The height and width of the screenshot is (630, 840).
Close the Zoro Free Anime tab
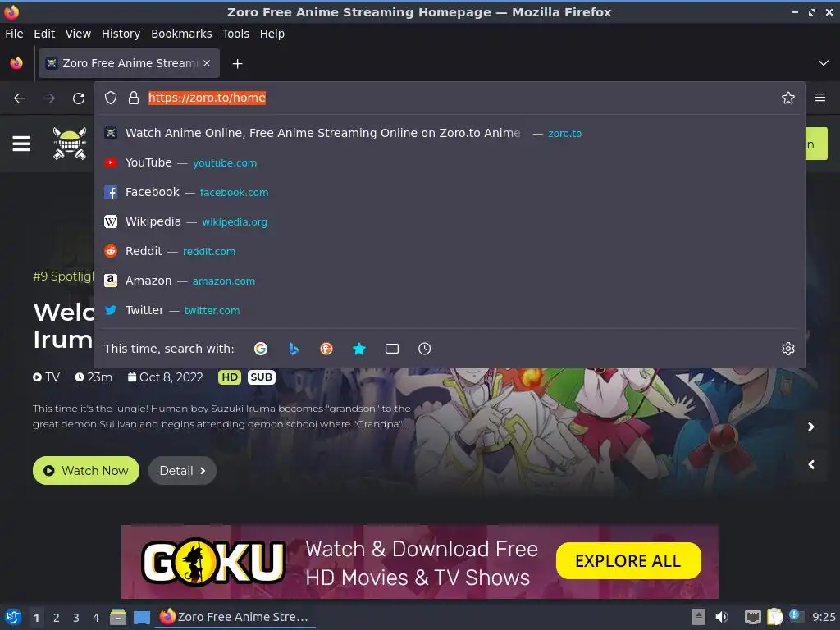pos(207,63)
